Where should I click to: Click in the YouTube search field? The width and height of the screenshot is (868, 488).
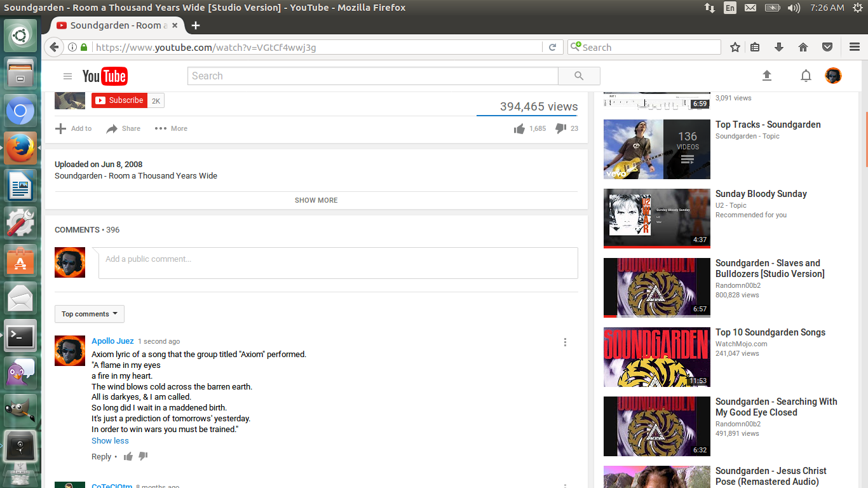click(x=372, y=76)
